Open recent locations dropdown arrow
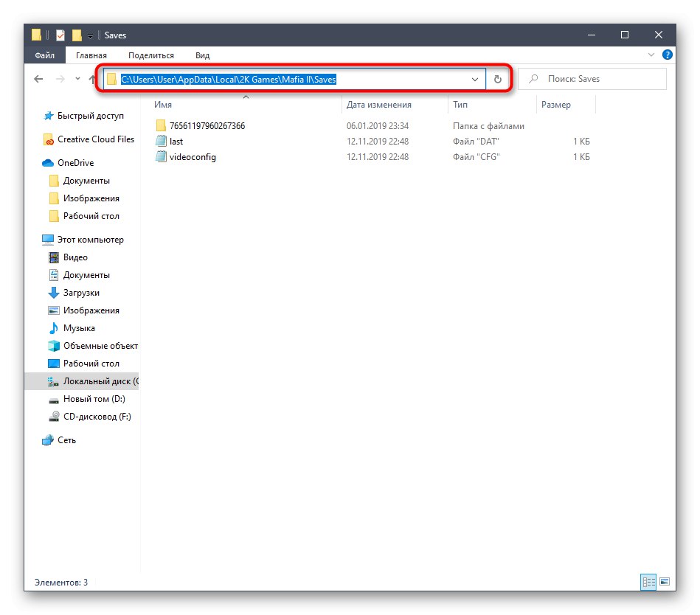700x615 pixels. [77, 79]
